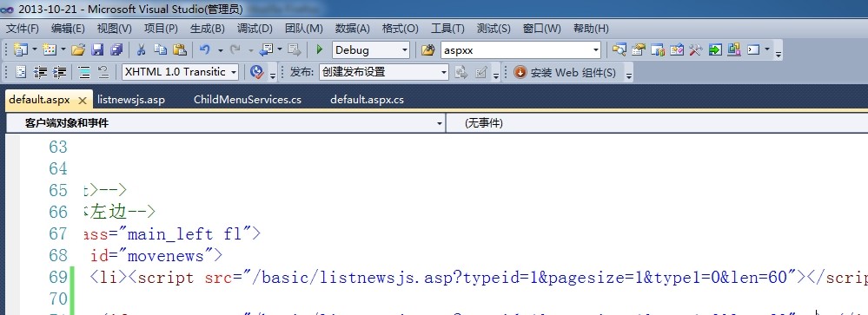
Task: Open the 文件(F) menu
Action: pyautogui.click(x=23, y=29)
